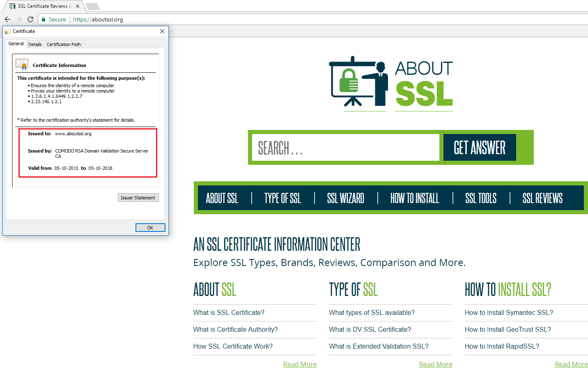Click the 'TYPE OF SSL' section heading
Screen dimensions: 588x370
pos(353,289)
